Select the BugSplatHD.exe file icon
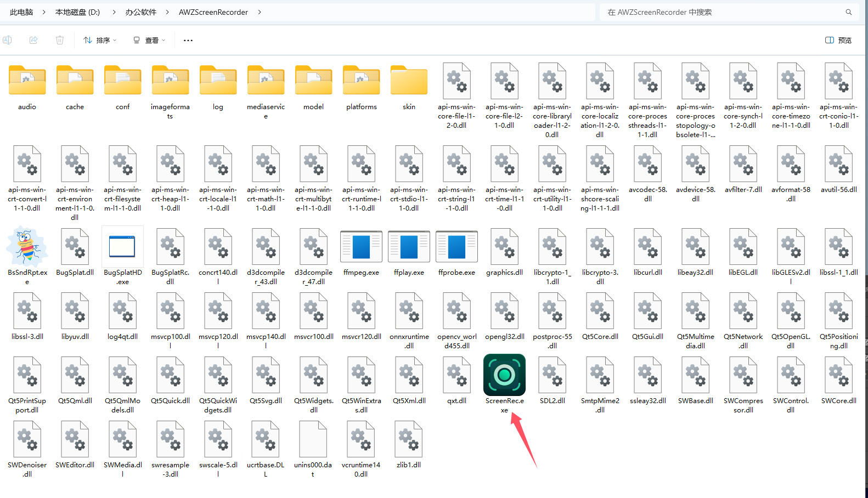 122,246
